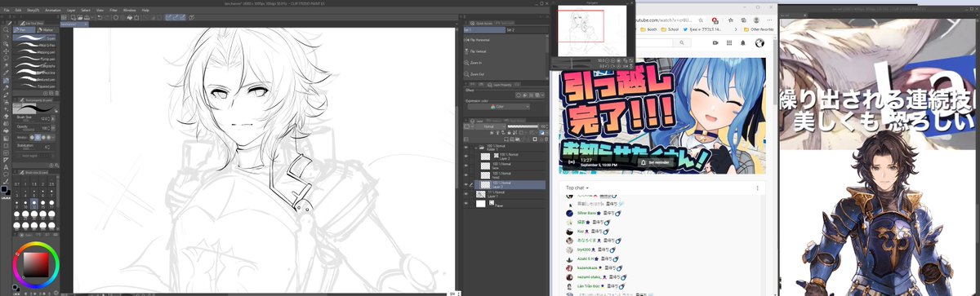Choose the G-pen sub tool
The image size is (980, 296).
[x=35, y=38]
